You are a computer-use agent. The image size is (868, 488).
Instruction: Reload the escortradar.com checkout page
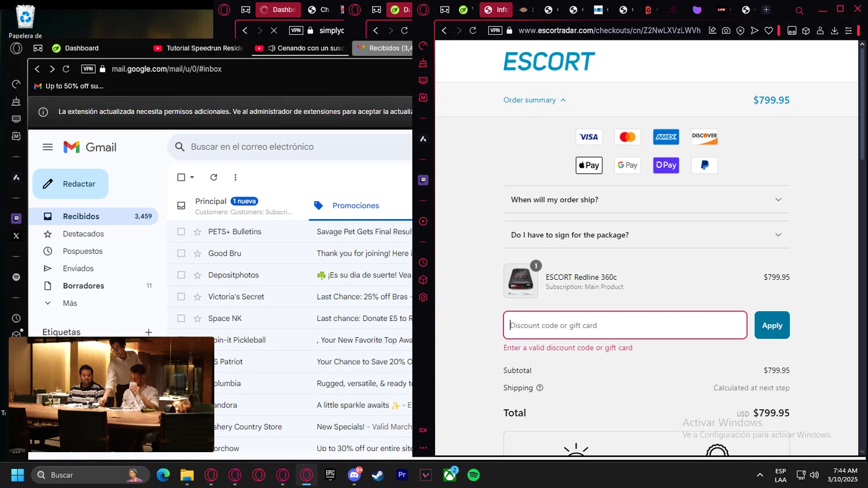(473, 31)
